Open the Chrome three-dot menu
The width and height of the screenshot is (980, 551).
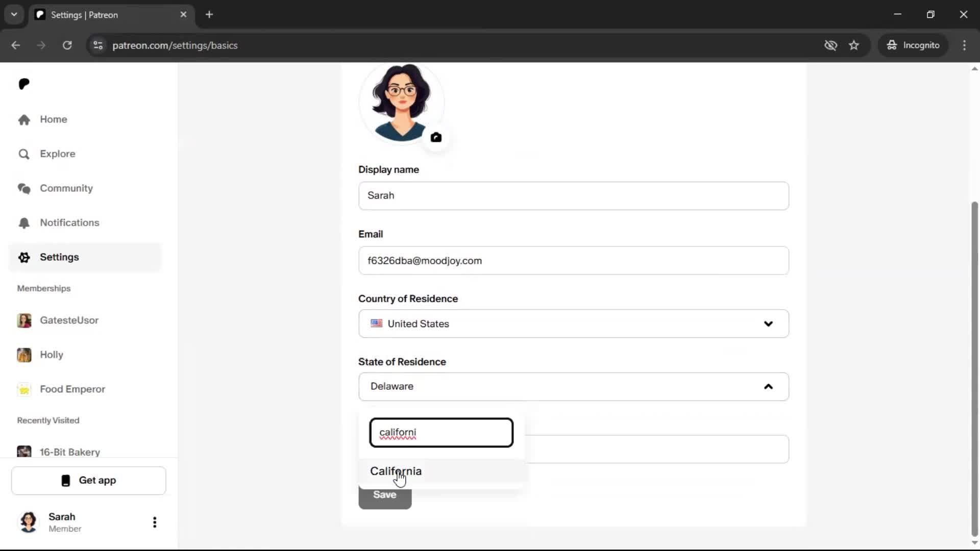pos(964,45)
